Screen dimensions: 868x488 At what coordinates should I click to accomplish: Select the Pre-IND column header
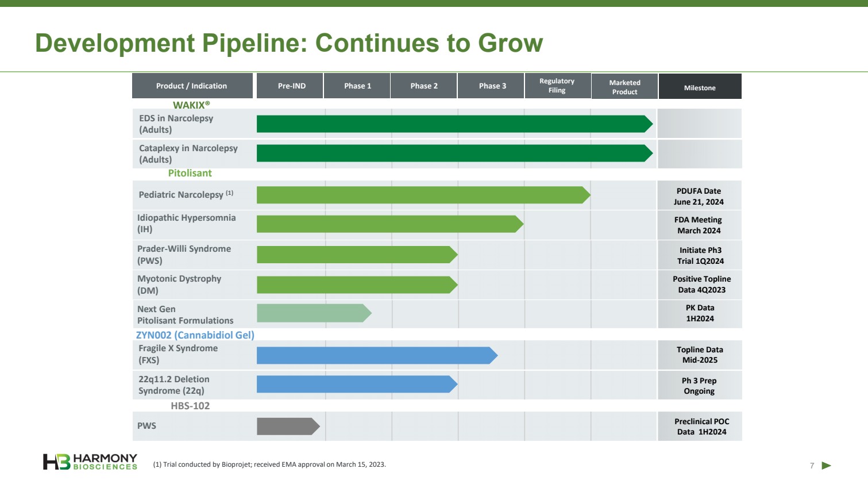pyautogui.click(x=291, y=86)
